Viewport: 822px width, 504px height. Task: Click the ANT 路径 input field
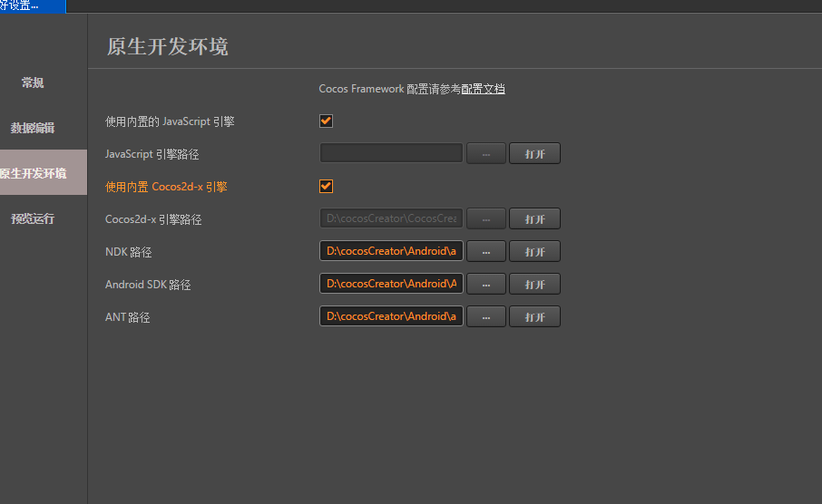(x=391, y=316)
